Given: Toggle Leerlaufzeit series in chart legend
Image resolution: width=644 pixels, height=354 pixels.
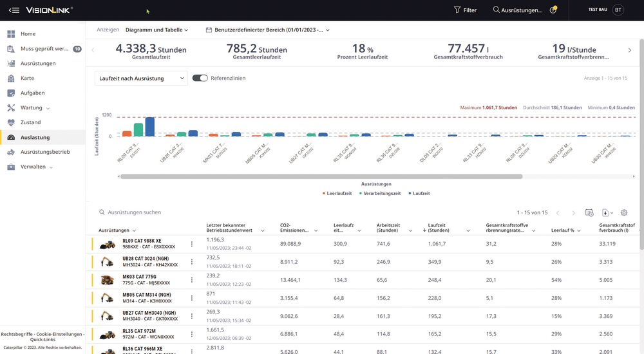Looking at the screenshot, I should pos(337,193).
